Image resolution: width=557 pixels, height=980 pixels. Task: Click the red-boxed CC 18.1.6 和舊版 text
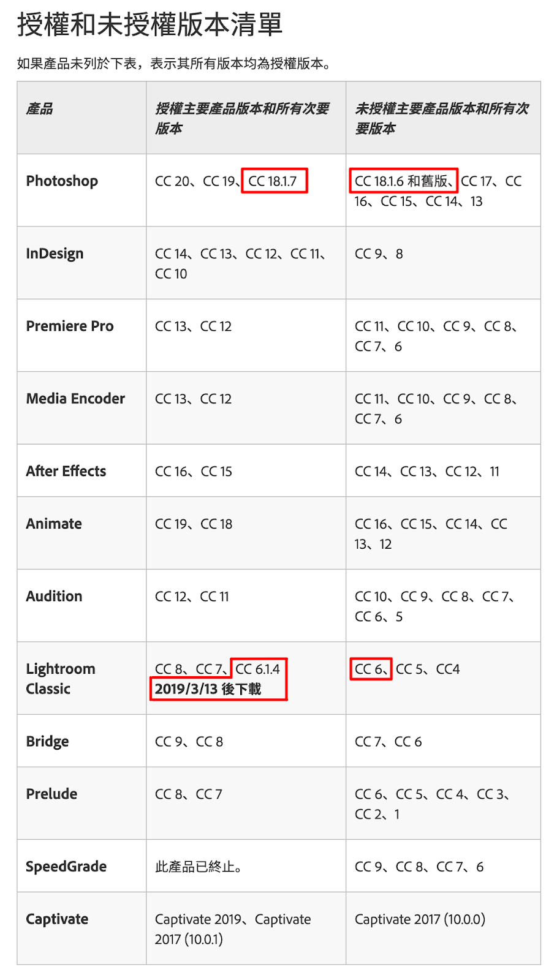403,181
